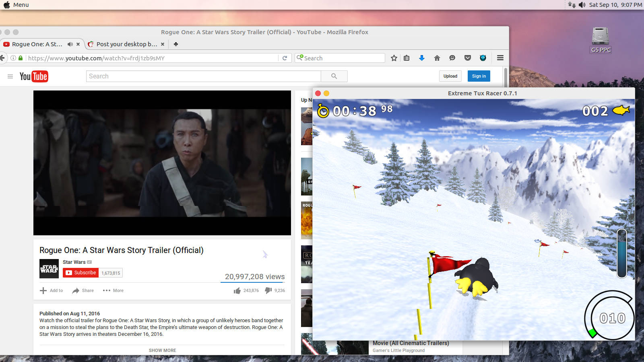Focus the Firefox URL address field
The height and width of the screenshot is (362, 644).
152,58
